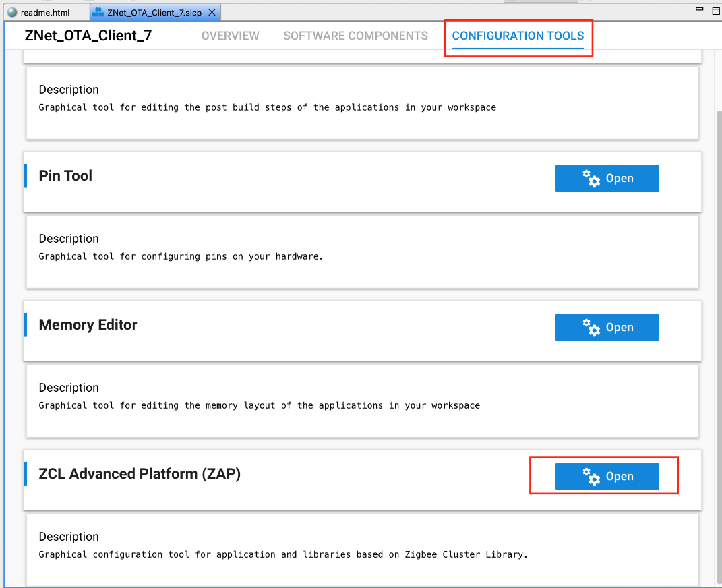Close the ZNet_OTA_Client_7.slcp editor tab
Viewport: 722px width, 588px height.
(212, 12)
